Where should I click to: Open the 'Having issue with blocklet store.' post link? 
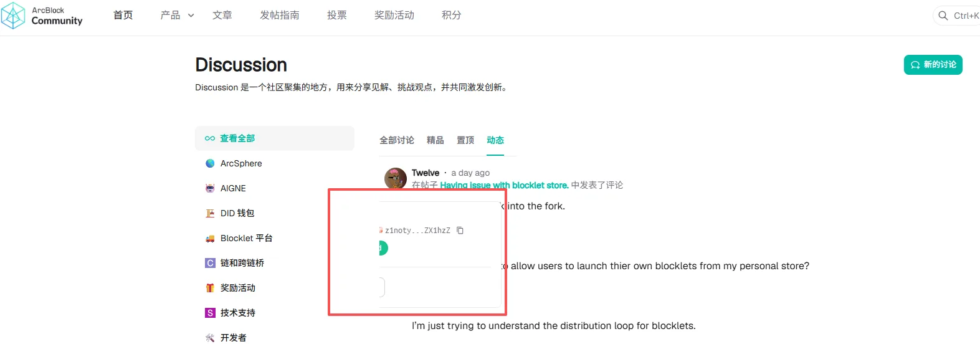pyautogui.click(x=504, y=185)
